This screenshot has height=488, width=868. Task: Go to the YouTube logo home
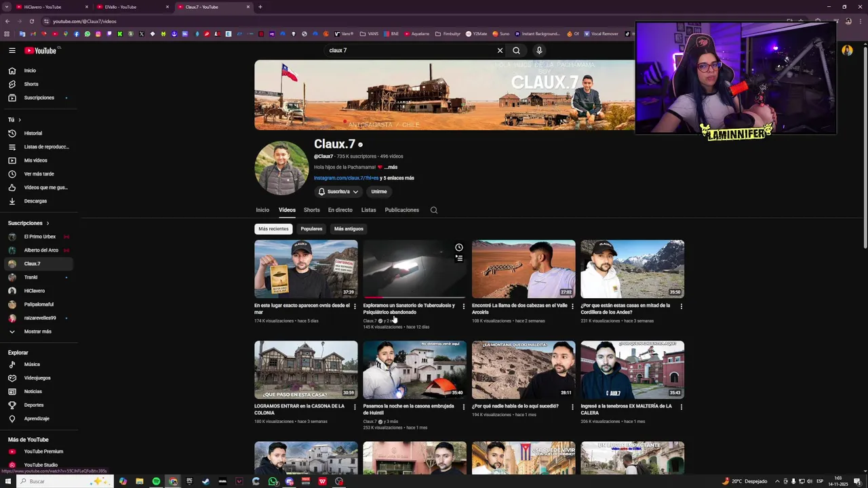click(x=41, y=50)
